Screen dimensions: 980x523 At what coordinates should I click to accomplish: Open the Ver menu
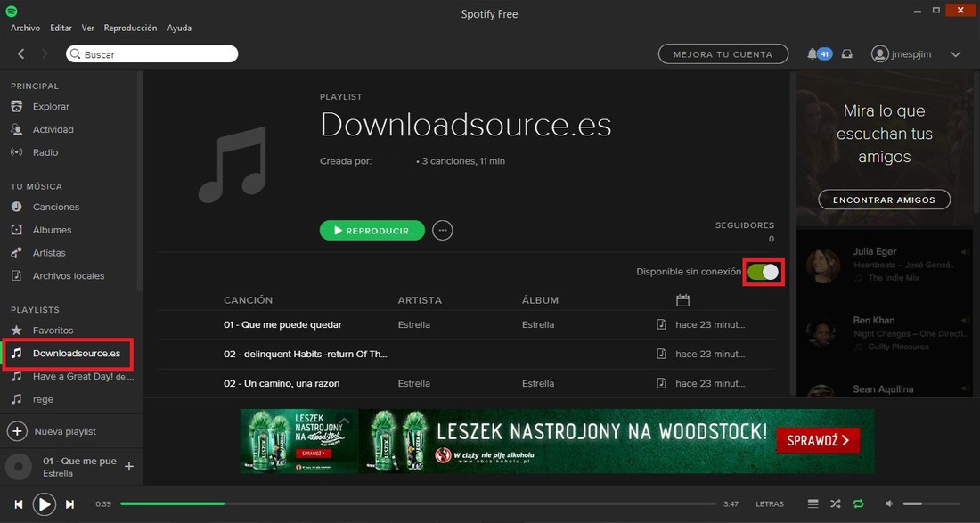coord(88,29)
